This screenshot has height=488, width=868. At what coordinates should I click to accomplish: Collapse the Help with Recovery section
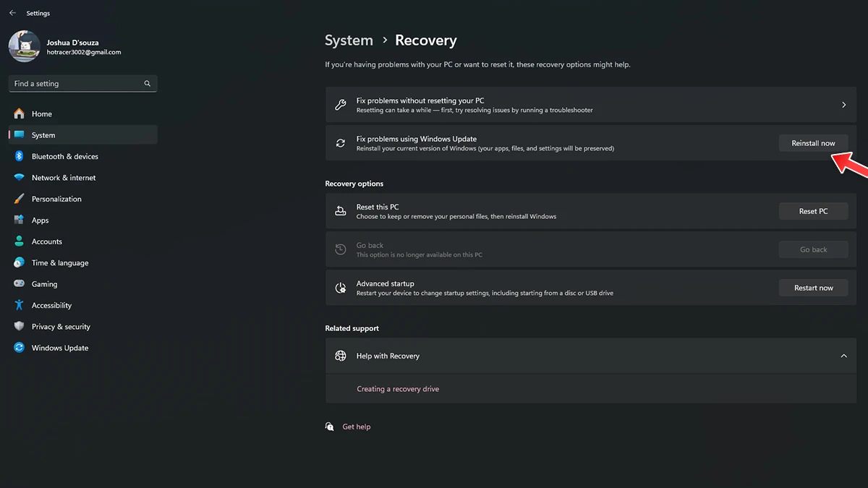tap(843, 356)
